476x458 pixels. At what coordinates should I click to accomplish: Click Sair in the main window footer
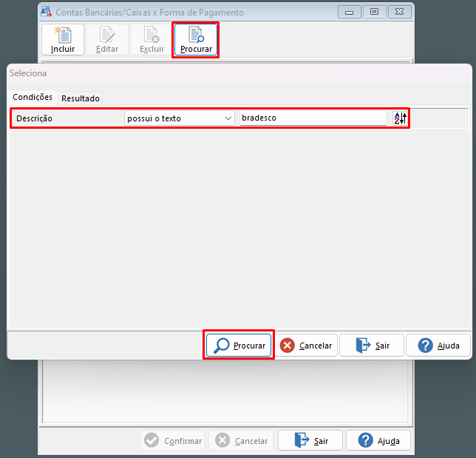click(310, 440)
